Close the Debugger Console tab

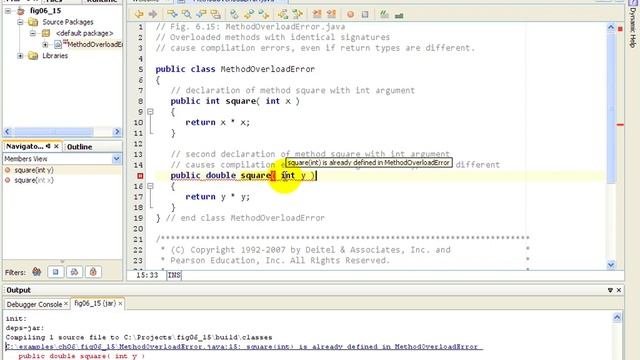tap(66, 304)
